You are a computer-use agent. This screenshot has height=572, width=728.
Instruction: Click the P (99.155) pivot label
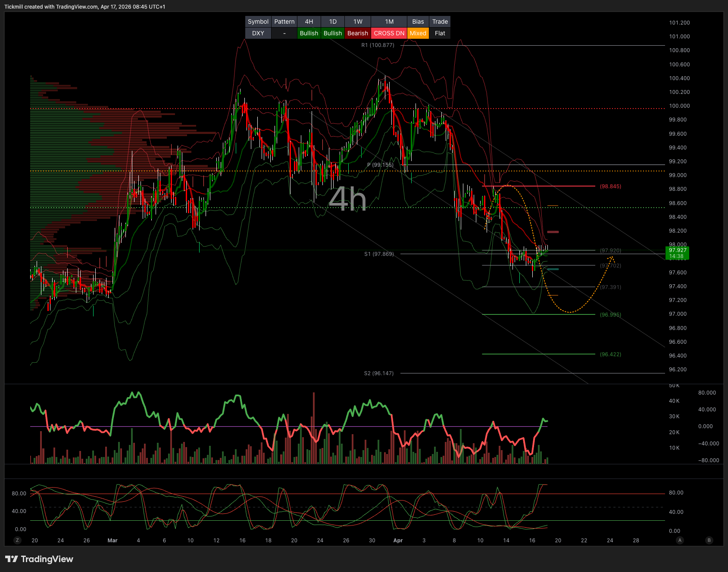(x=380, y=165)
